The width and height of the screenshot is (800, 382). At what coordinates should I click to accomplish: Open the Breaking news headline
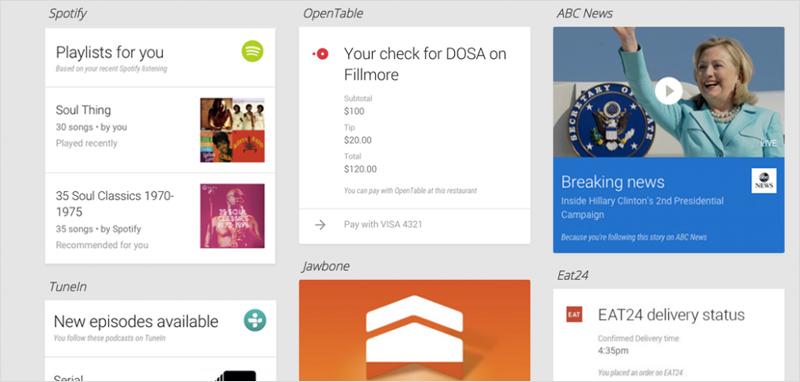(x=613, y=182)
